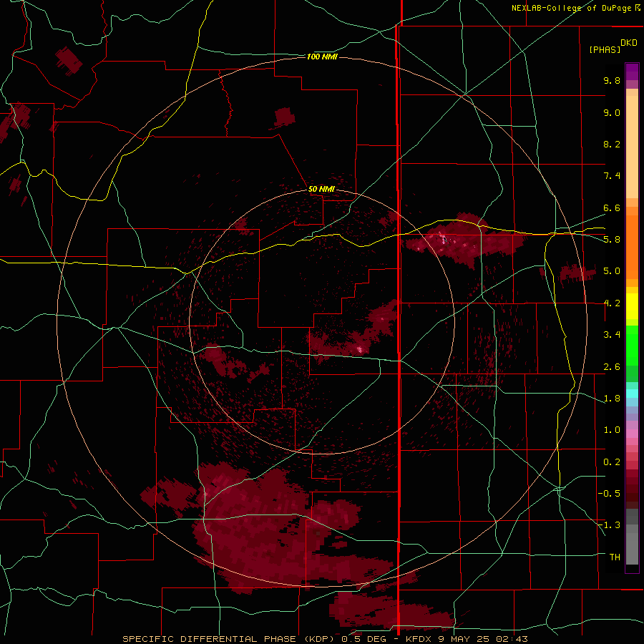Viewport: 644px width, 644px height.
Task: Click the 9.8 scale value
Action: tap(612, 80)
